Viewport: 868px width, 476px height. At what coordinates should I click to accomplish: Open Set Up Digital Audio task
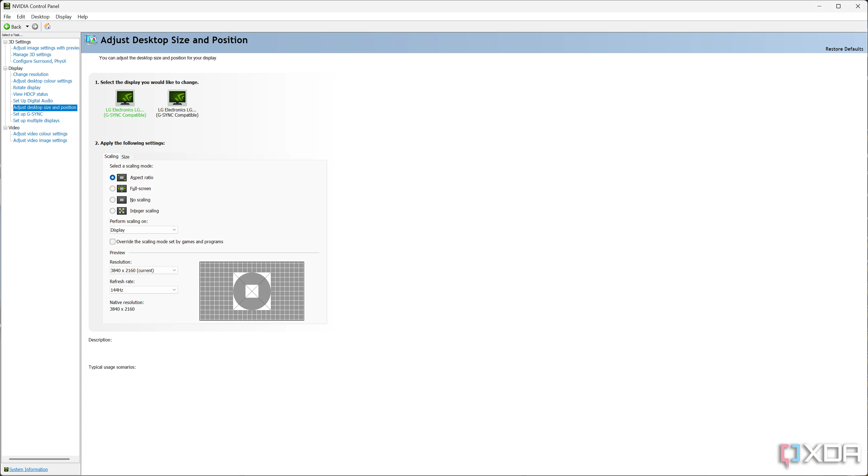click(33, 101)
